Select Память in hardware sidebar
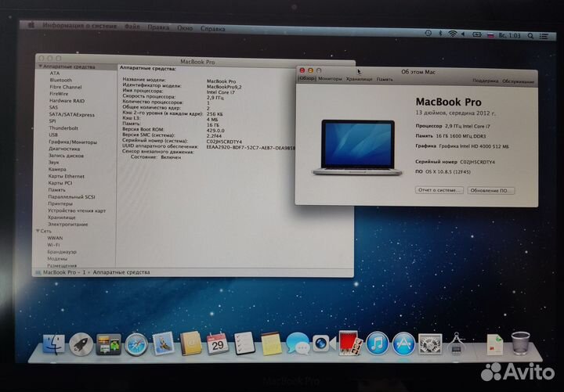This screenshot has height=392, width=564. [57, 190]
